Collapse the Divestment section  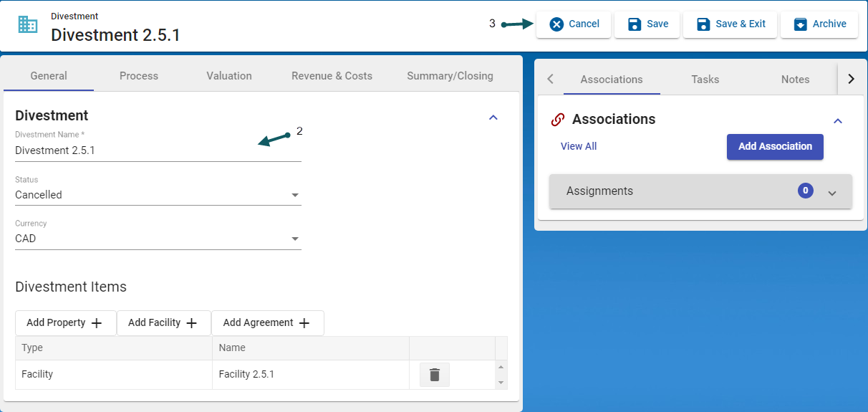493,118
